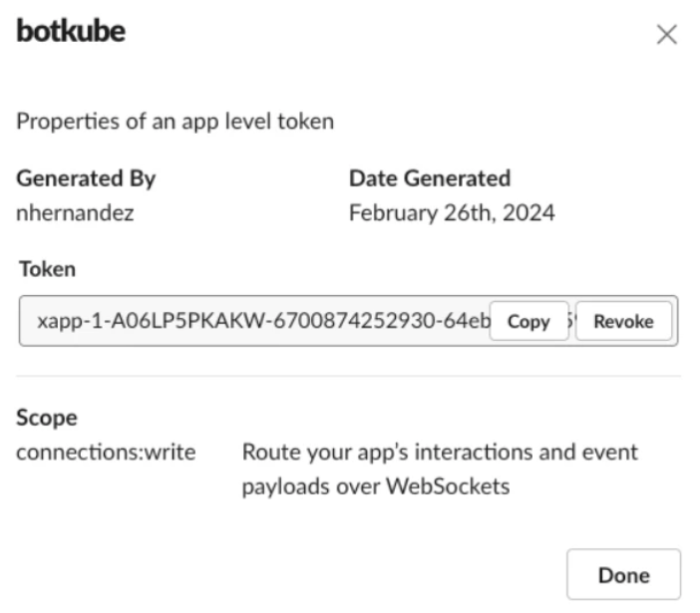Select the connections:write scope name

(x=106, y=454)
